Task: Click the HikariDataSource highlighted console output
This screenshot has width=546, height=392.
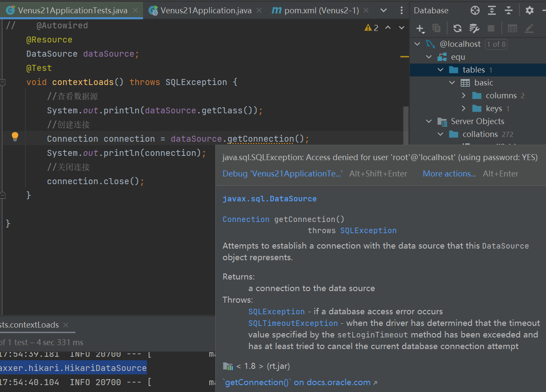Action: pyautogui.click(x=73, y=368)
